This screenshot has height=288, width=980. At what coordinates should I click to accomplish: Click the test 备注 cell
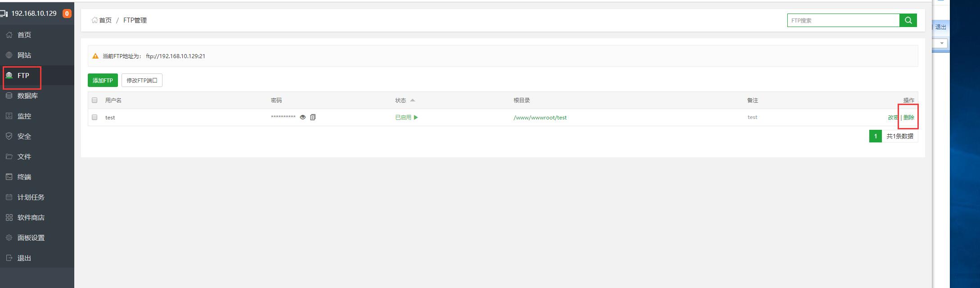click(752, 117)
